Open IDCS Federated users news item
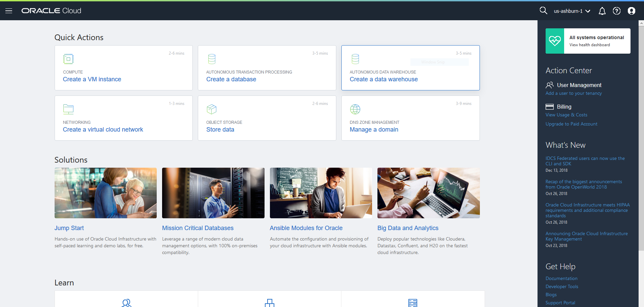This screenshot has width=644, height=307. click(585, 161)
